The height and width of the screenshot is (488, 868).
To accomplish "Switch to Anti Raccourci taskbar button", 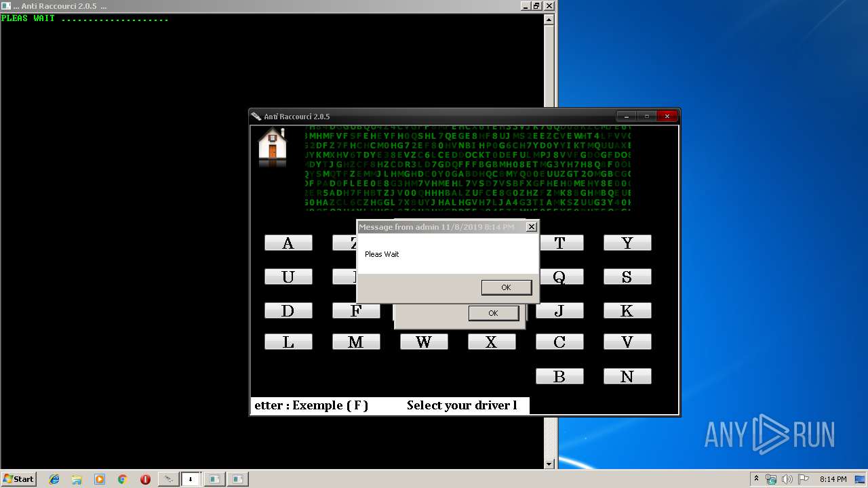I will (x=167, y=479).
